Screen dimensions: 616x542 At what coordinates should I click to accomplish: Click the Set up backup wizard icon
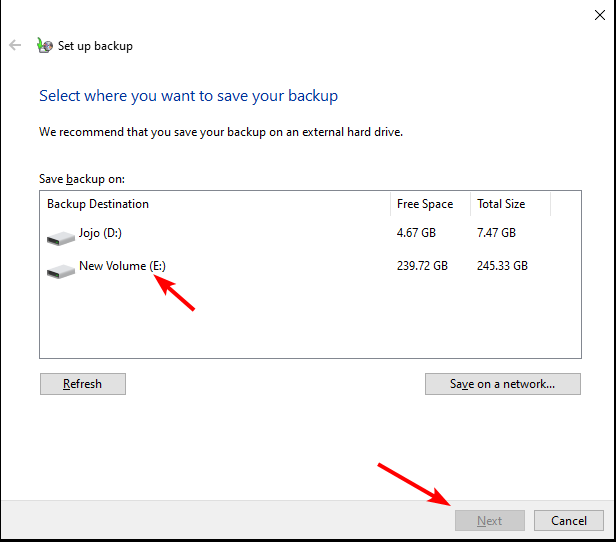point(45,46)
